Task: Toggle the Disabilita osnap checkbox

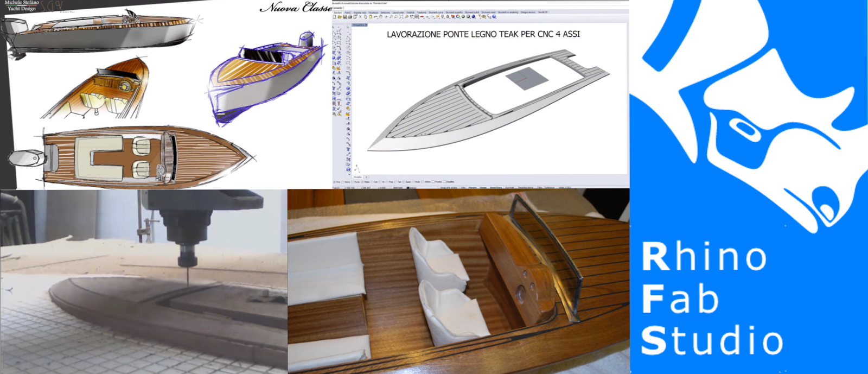Action: pyautogui.click(x=444, y=182)
